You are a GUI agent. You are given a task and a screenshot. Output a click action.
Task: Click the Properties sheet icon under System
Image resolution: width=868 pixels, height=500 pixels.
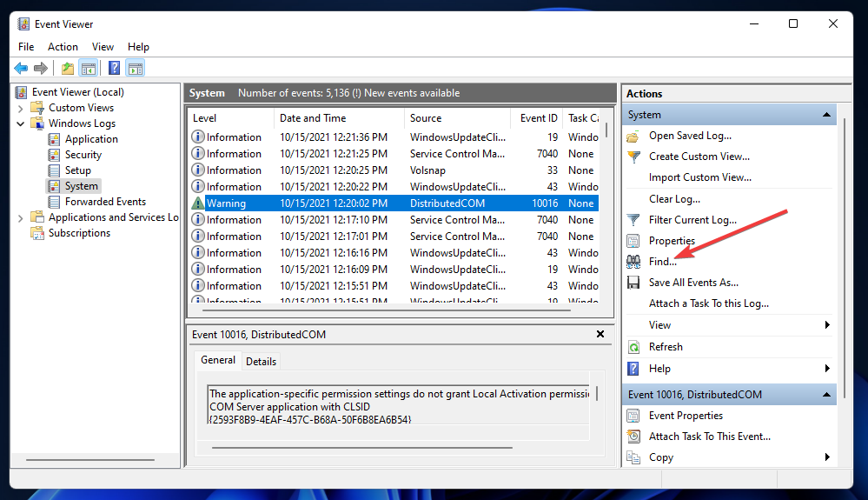click(633, 241)
